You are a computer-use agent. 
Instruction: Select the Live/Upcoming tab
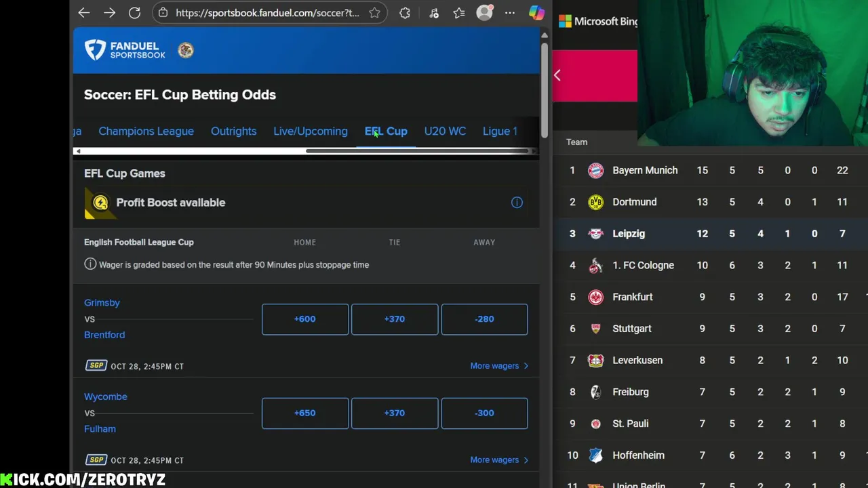[x=310, y=131]
